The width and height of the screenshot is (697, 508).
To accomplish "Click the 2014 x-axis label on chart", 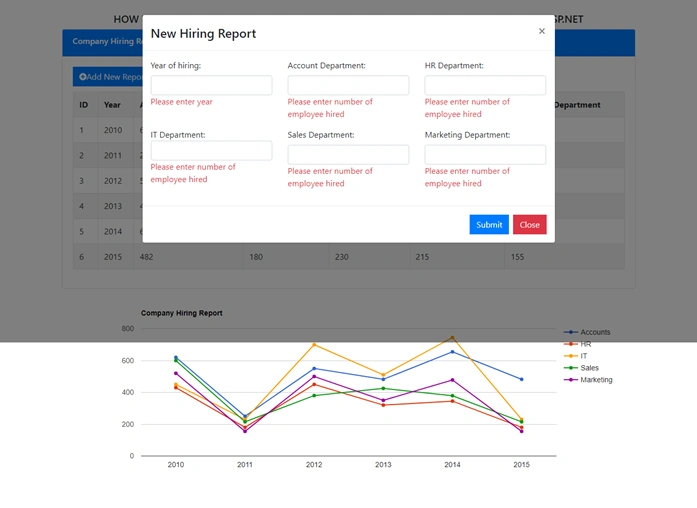I will click(453, 464).
